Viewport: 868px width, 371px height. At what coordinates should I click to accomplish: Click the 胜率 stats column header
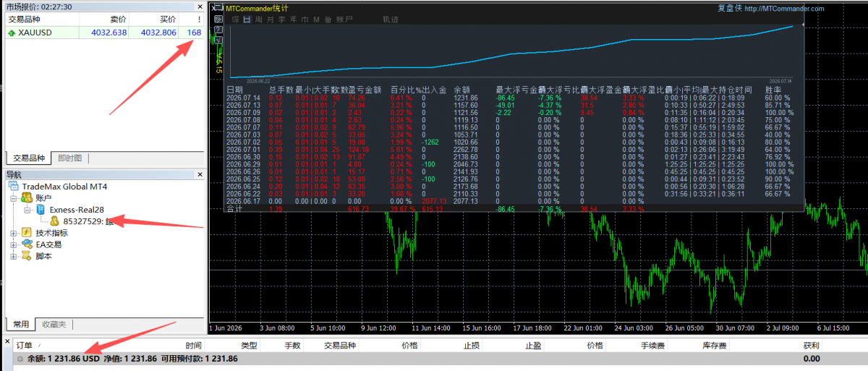pos(773,90)
